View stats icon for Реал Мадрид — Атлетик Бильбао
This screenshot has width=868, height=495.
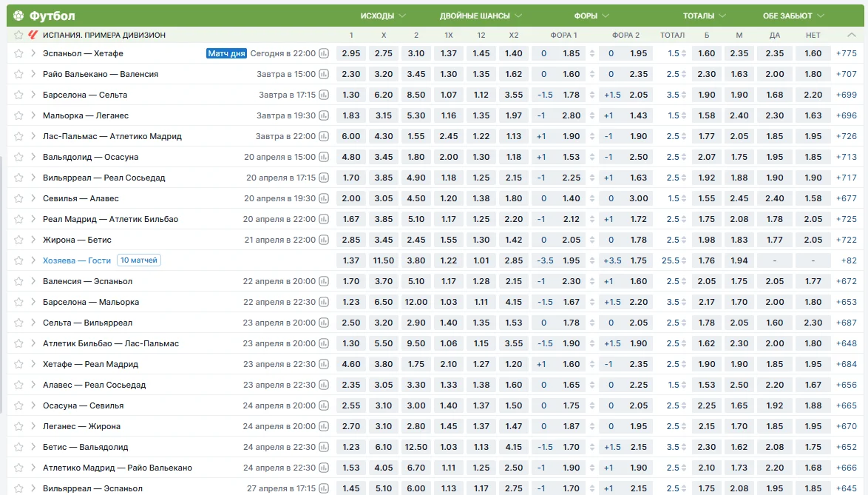click(323, 219)
